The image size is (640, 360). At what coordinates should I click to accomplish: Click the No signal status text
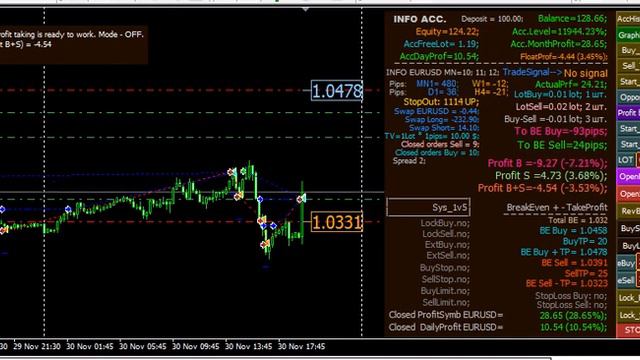click(x=586, y=73)
